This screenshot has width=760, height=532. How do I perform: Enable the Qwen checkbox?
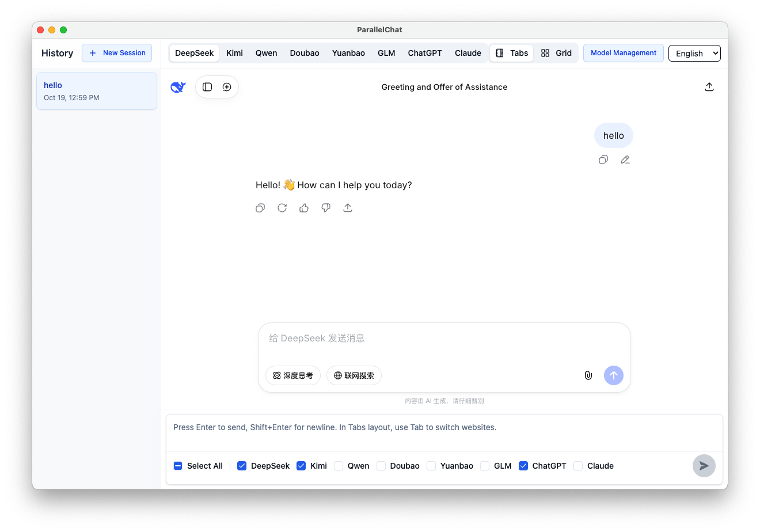point(339,466)
